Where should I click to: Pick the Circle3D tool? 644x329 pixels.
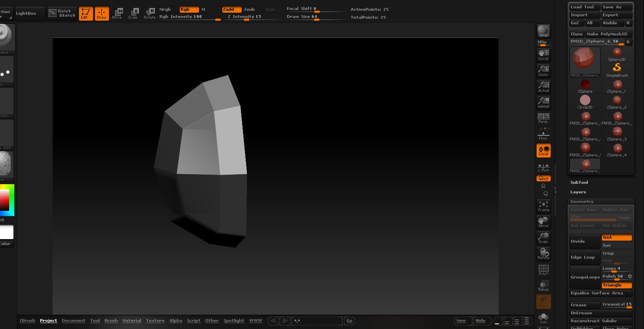pyautogui.click(x=585, y=102)
